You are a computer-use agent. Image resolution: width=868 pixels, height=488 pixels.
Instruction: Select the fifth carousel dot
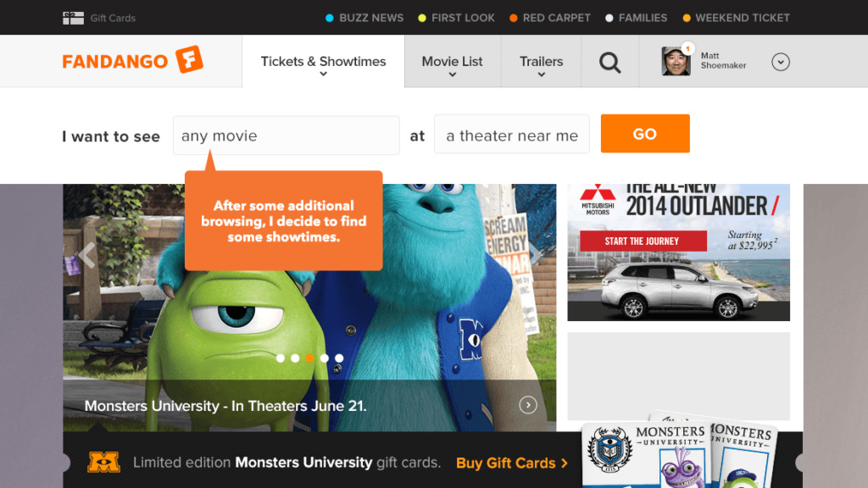[339, 358]
